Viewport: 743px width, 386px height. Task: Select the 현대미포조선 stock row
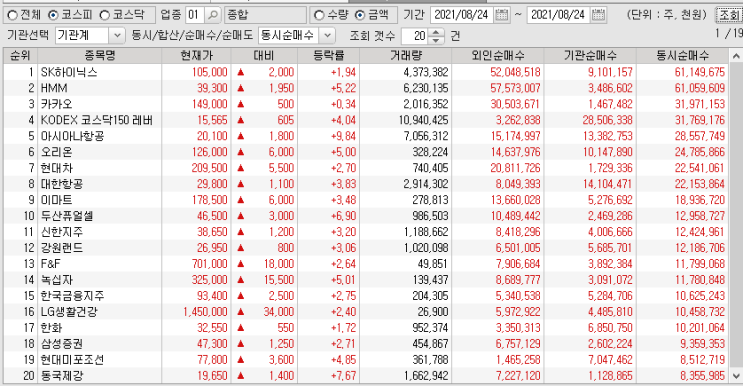(366, 360)
